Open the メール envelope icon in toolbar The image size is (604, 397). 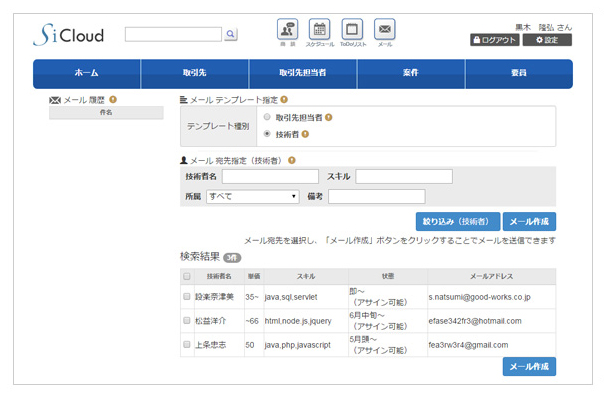click(x=384, y=29)
